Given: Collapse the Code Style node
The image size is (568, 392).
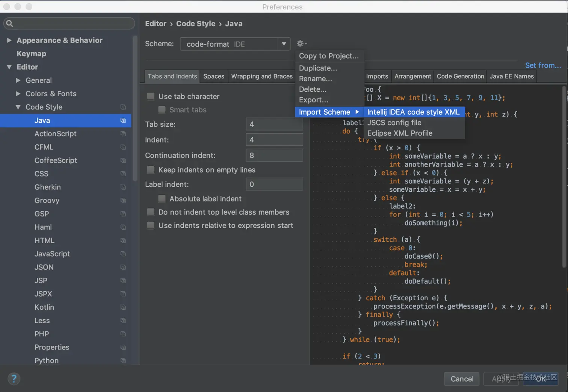Looking at the screenshot, I should [x=18, y=107].
